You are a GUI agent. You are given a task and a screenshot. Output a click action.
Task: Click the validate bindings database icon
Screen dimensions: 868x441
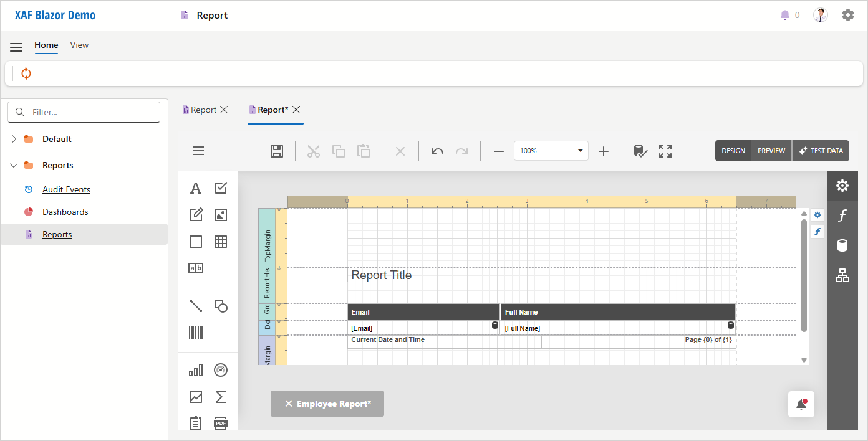tap(640, 151)
